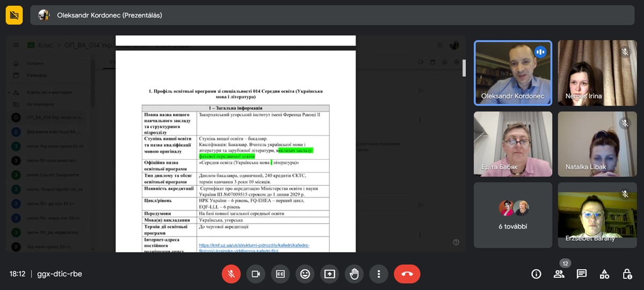Image resolution: width=644 pixels, height=290 pixels.
Task: Select 'Календар' in the Classroom sidebar
Action: pyautogui.click(x=36, y=75)
